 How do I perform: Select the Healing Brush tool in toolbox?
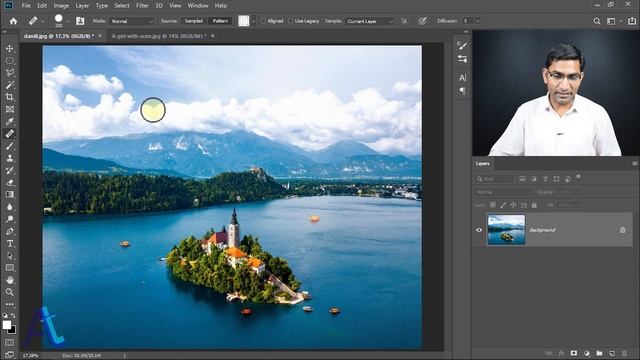[x=9, y=133]
